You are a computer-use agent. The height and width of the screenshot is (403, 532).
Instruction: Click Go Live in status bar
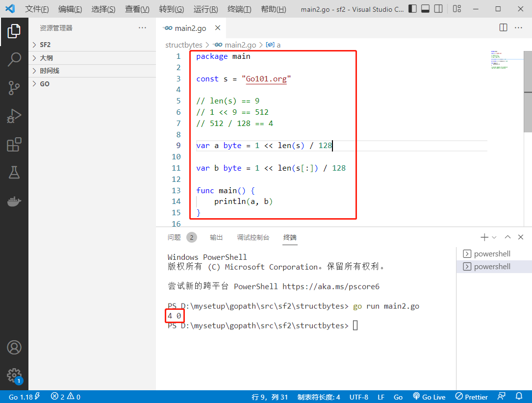point(429,397)
